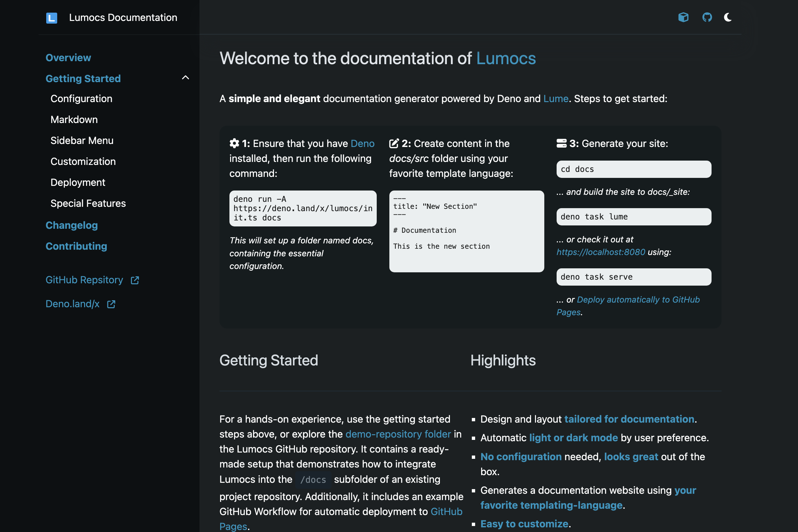Click the Lumocs L logo icon
798x532 pixels.
52,18
